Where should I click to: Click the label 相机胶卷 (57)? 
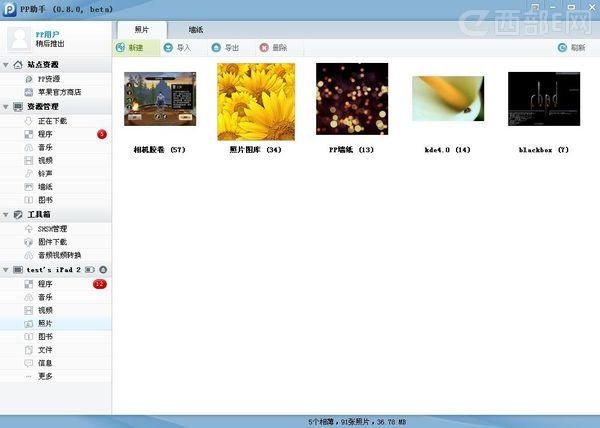tap(160, 150)
